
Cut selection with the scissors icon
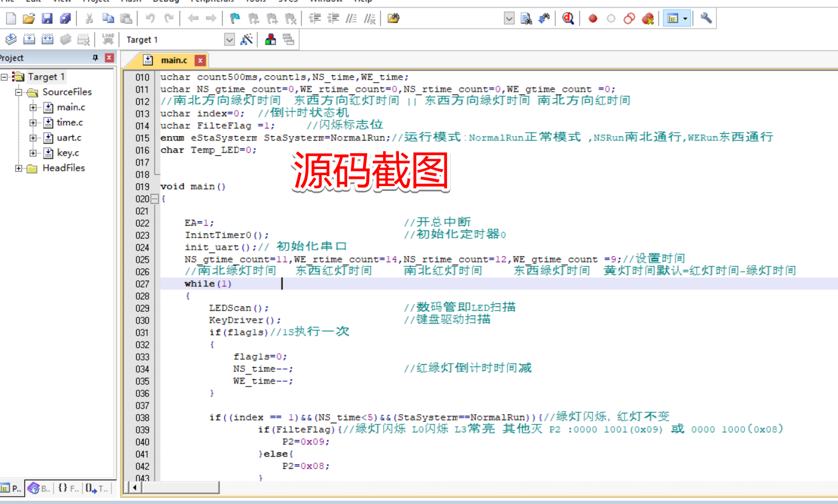pyautogui.click(x=89, y=19)
